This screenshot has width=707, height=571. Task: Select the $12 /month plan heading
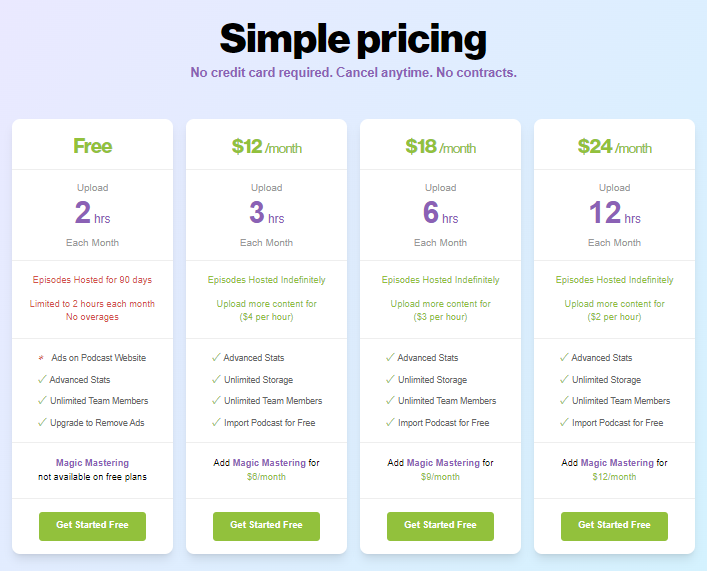(x=266, y=147)
